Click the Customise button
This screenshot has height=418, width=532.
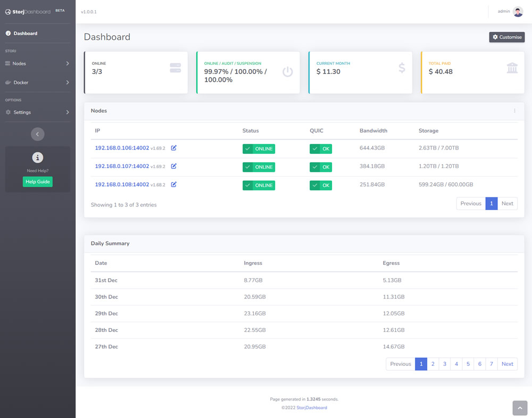[x=506, y=37]
